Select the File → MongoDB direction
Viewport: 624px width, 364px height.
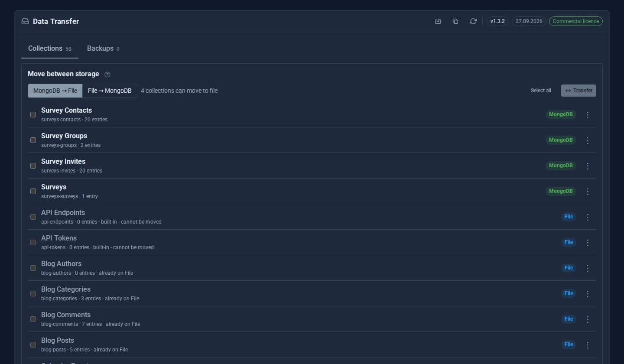[x=110, y=91]
